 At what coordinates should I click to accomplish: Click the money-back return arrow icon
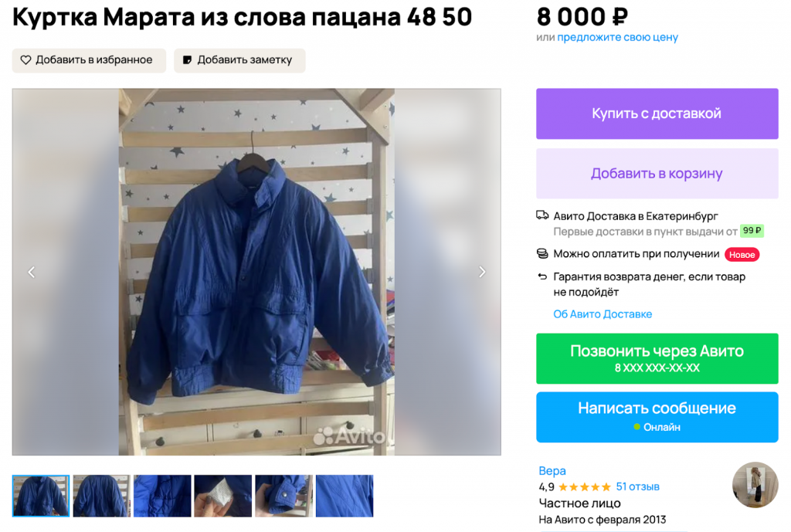[x=542, y=276]
